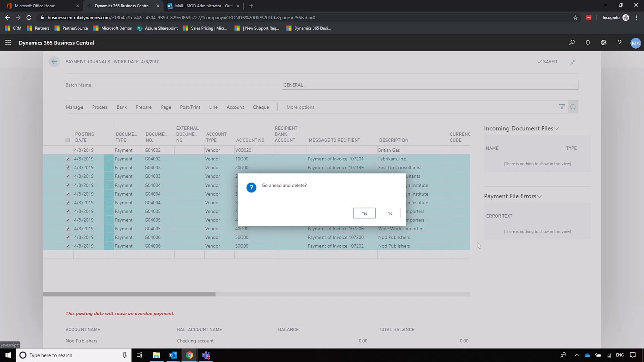Image resolution: width=644 pixels, height=362 pixels.
Task: Open help question mark icon
Action: [x=619, y=43]
